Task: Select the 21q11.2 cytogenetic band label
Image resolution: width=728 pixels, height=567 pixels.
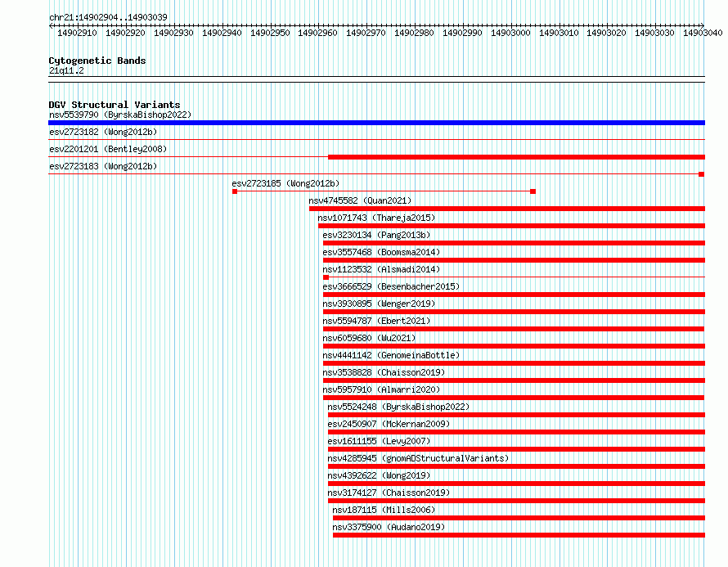Action: tap(66, 70)
